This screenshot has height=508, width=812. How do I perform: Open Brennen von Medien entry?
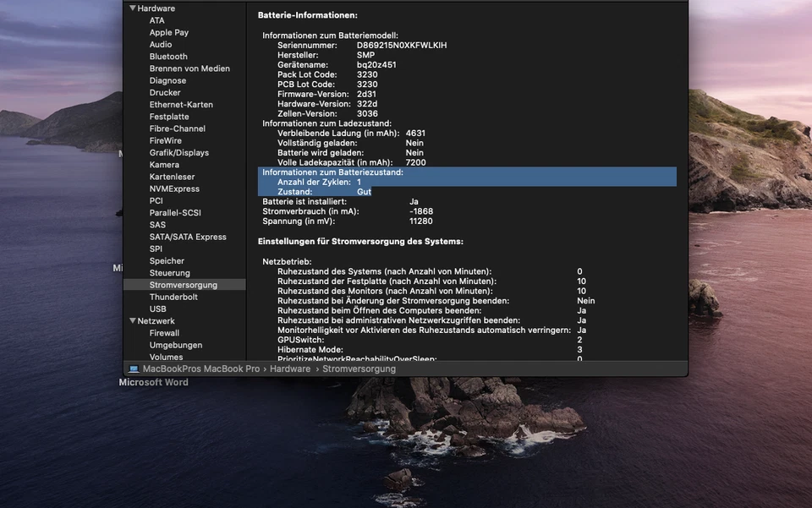point(189,68)
